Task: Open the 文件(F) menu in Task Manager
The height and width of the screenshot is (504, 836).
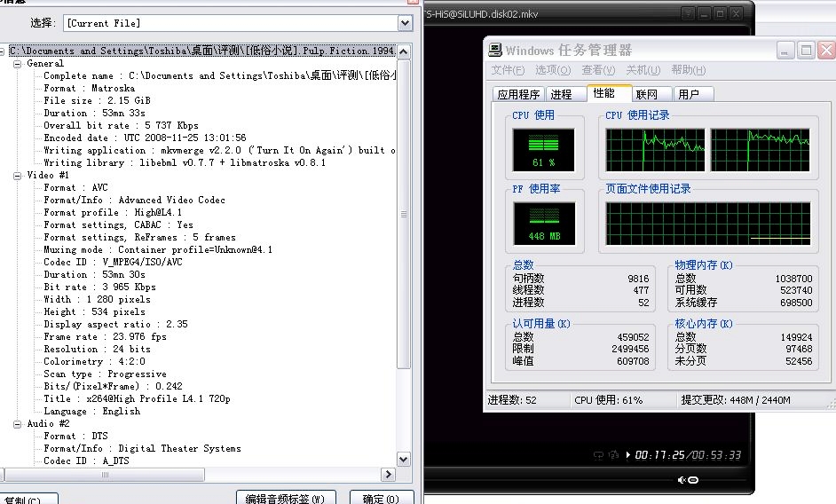Action: (508, 70)
